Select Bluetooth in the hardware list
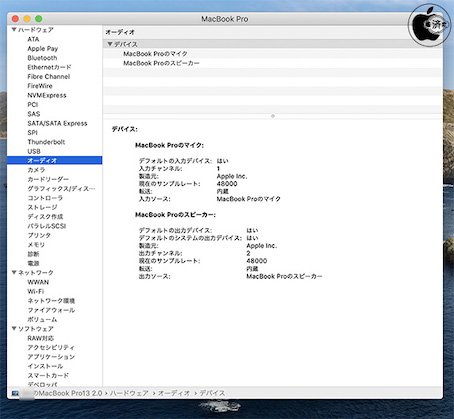454x419 pixels. click(42, 58)
